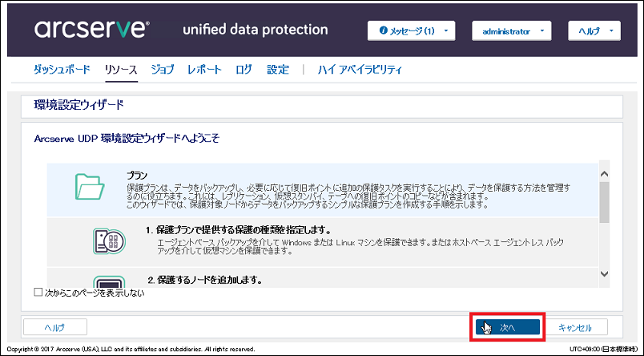
Task: Expand the top-right ヘルプ dropdown
Action: click(x=594, y=30)
